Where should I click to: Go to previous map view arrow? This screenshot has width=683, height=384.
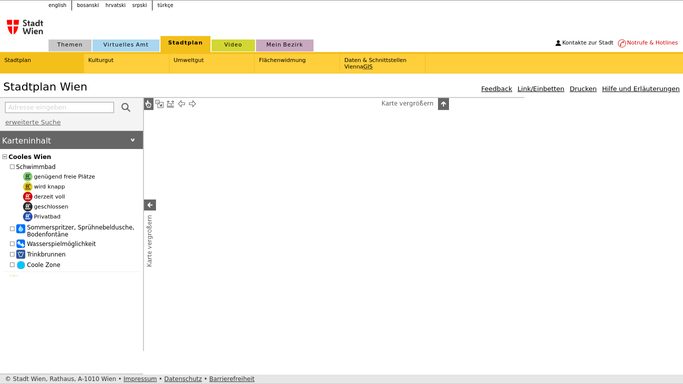click(x=181, y=104)
